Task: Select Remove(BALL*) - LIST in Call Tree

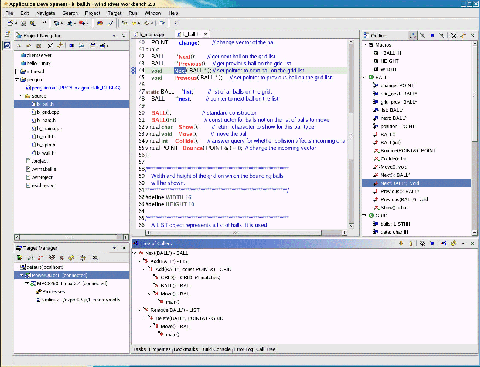Action: (172, 310)
